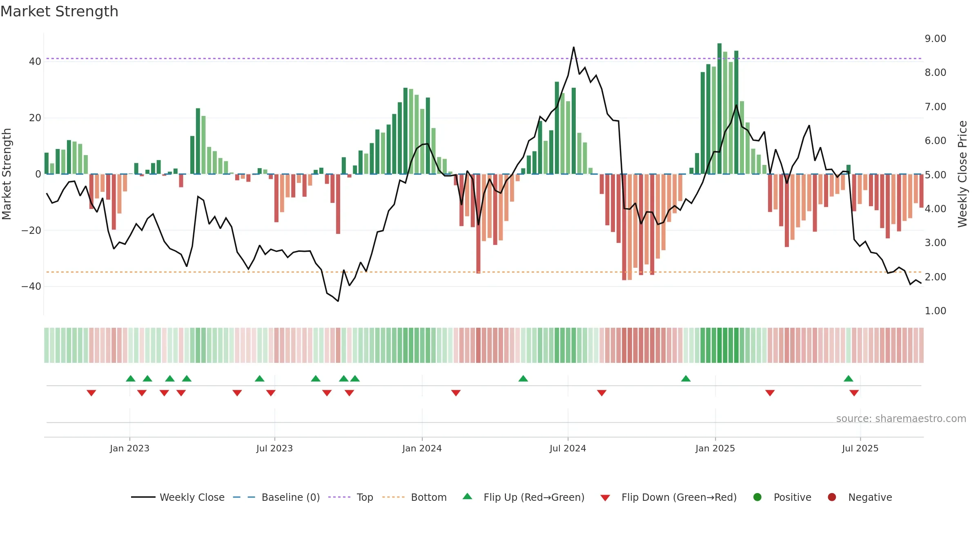Toggle the Baseline (0) legend entry
980x551 pixels.
click(276, 497)
